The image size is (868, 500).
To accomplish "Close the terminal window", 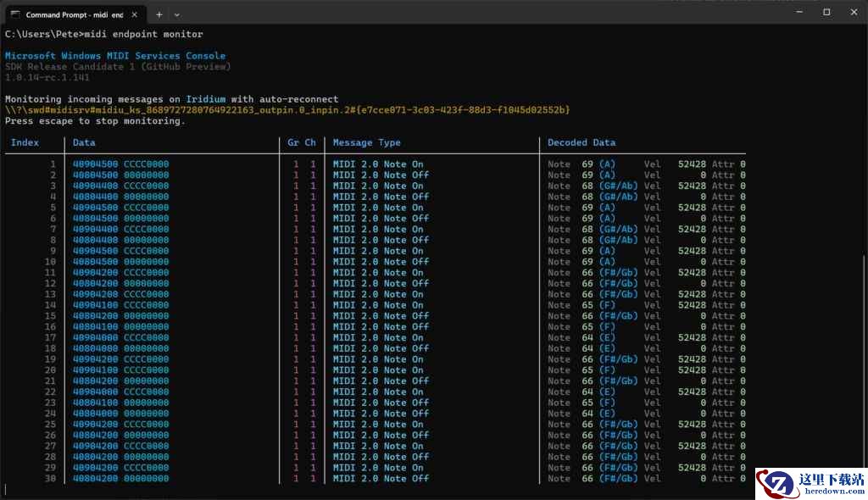I will pyautogui.click(x=854, y=12).
